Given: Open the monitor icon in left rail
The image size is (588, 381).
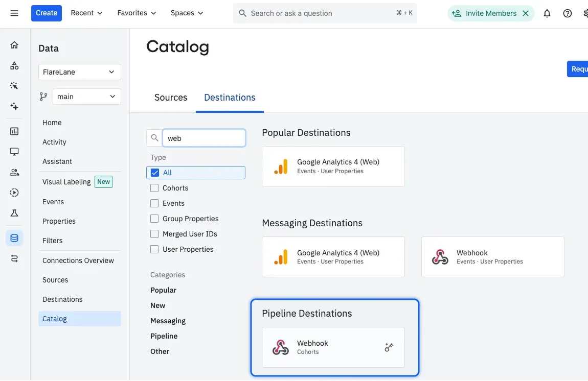Looking at the screenshot, I should click(14, 152).
